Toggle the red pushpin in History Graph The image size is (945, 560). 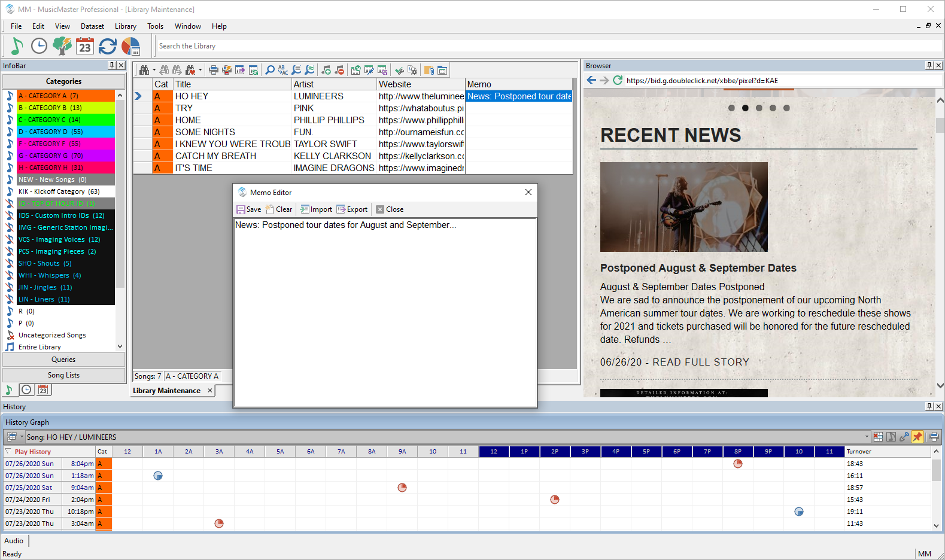[917, 437]
